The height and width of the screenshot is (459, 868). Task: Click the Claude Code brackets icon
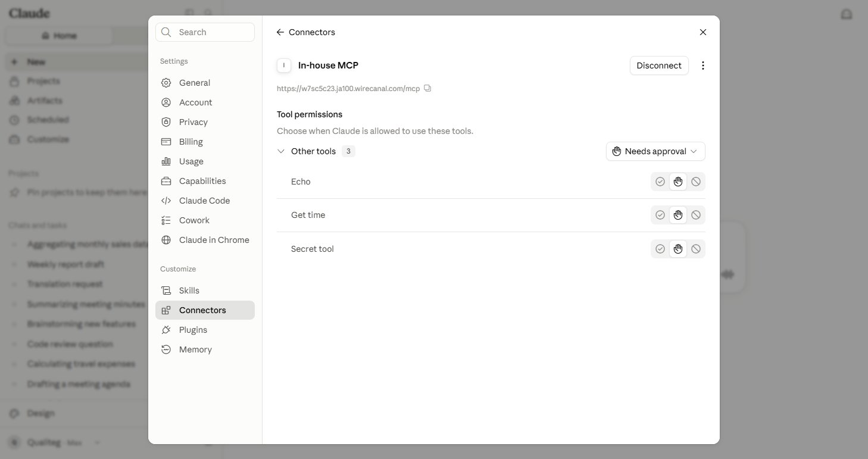166,201
